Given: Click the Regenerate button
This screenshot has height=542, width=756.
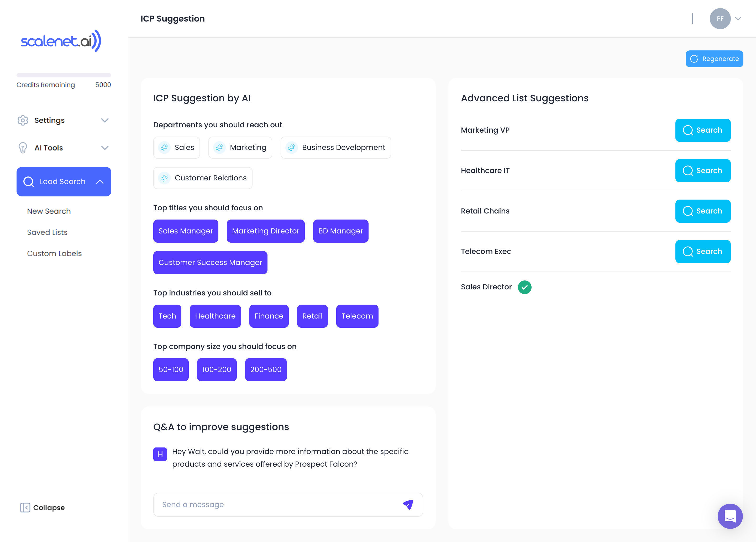Looking at the screenshot, I should tap(714, 59).
